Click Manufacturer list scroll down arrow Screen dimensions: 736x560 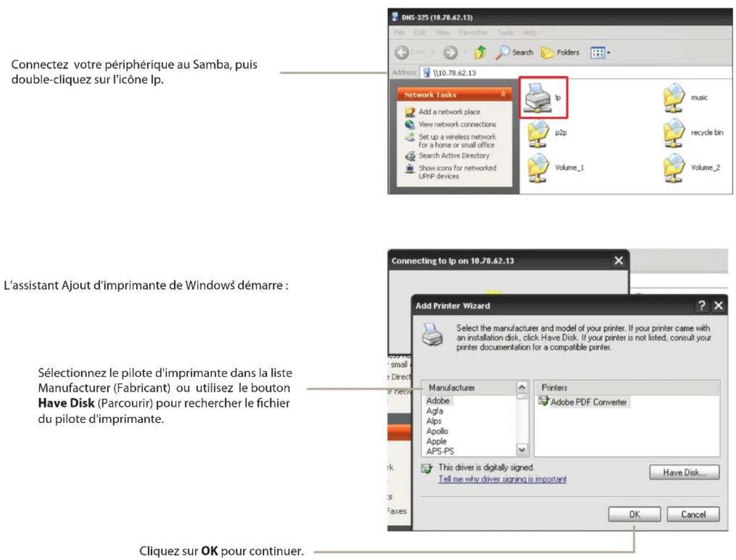[522, 450]
